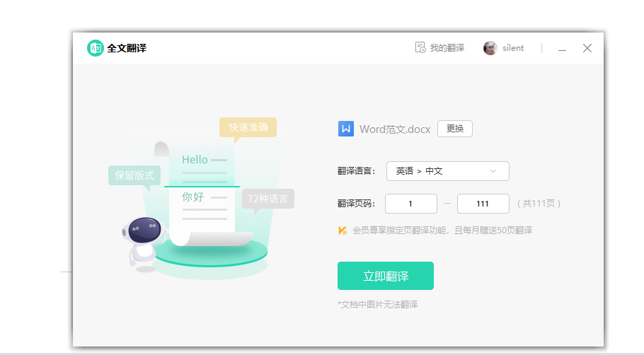This screenshot has width=644, height=355.
Task: Click the 翻译页码 label
Action: (356, 204)
